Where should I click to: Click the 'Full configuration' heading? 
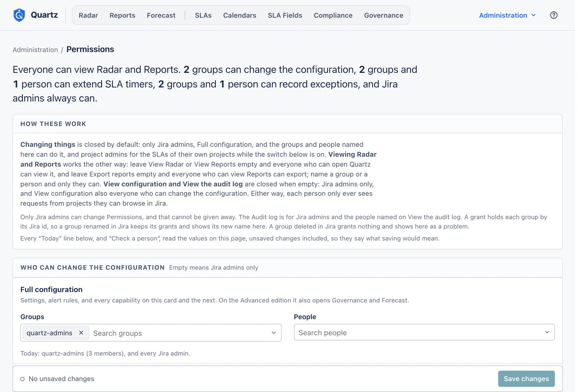tap(52, 290)
